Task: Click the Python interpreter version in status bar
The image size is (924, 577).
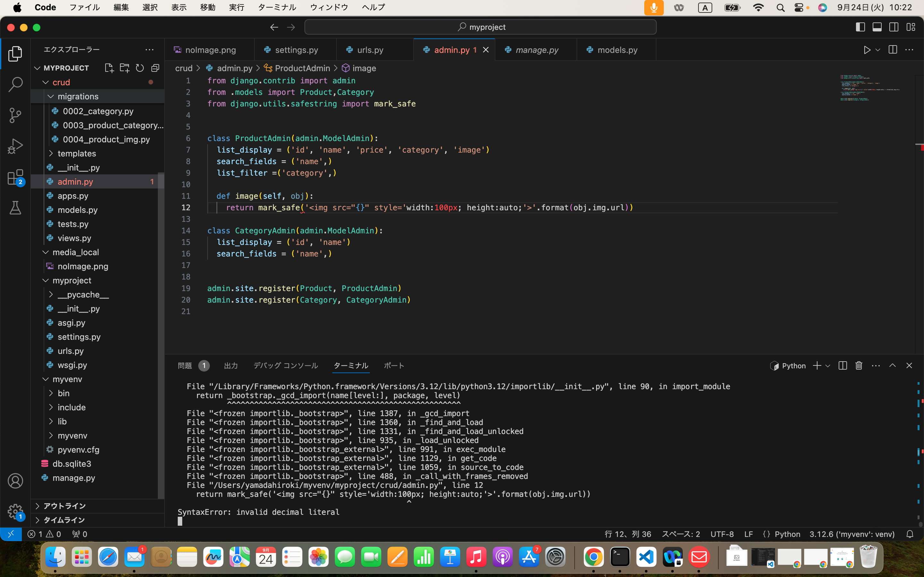Action: point(852,534)
